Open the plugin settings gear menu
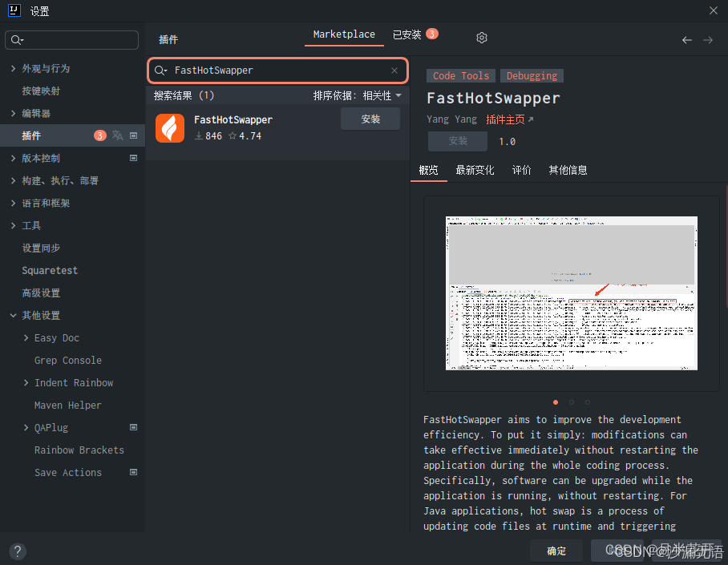This screenshot has width=728, height=565. (x=482, y=38)
